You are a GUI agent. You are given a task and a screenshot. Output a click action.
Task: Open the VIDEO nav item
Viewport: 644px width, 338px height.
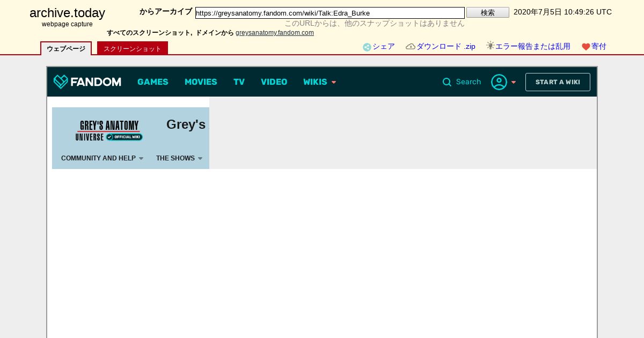coord(274,82)
